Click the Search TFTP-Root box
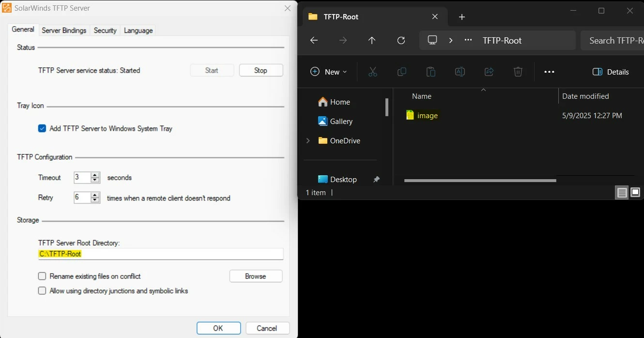 pos(613,41)
